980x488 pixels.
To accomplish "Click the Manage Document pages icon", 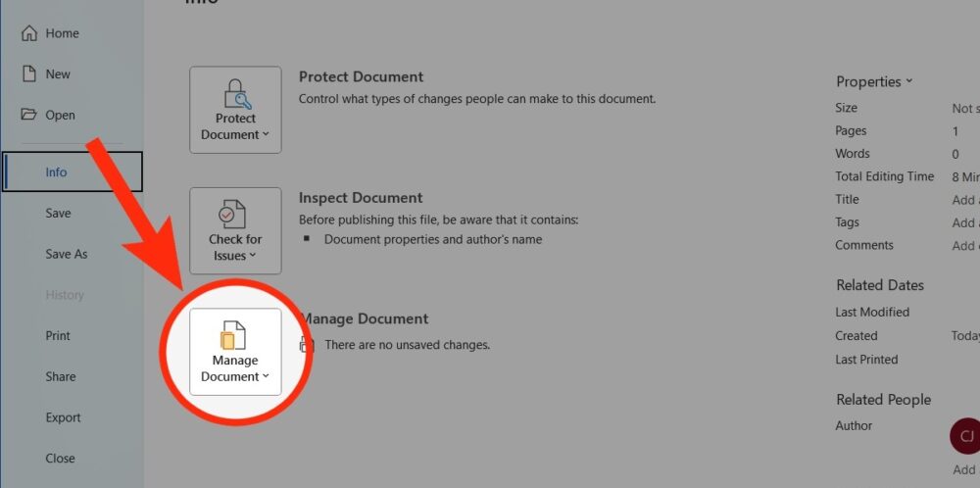I will coord(232,335).
